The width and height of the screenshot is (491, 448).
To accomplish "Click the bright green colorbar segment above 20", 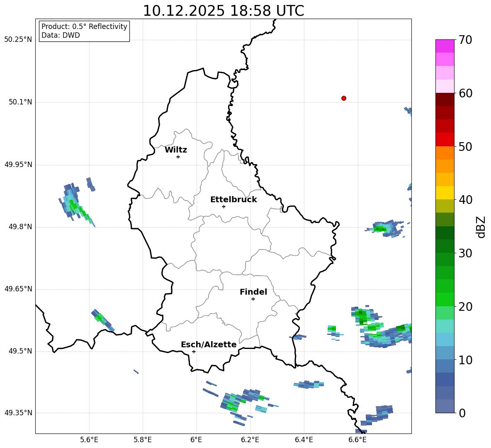I will point(445,300).
